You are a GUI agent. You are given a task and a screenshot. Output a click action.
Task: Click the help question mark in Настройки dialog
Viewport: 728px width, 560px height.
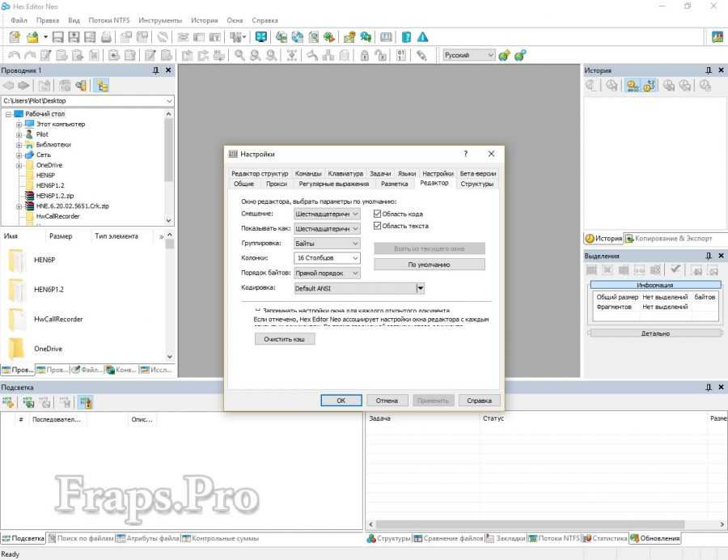pos(465,154)
